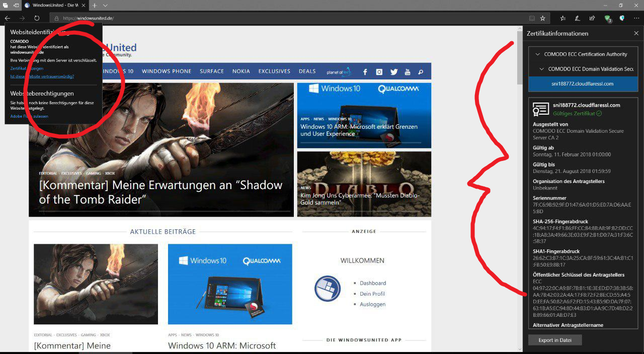Close the WindowsUnited tab
This screenshot has width=644, height=354.
tap(84, 5)
